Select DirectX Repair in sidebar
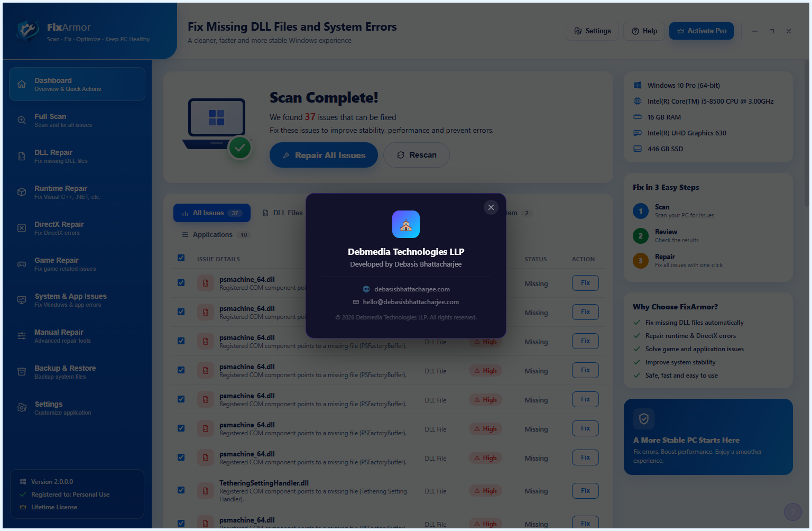 77,228
